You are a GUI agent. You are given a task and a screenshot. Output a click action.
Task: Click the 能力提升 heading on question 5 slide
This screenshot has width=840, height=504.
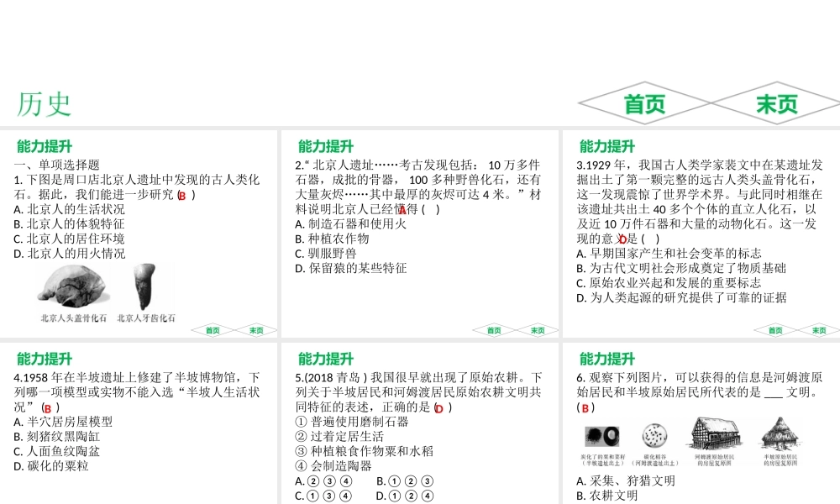tap(326, 359)
